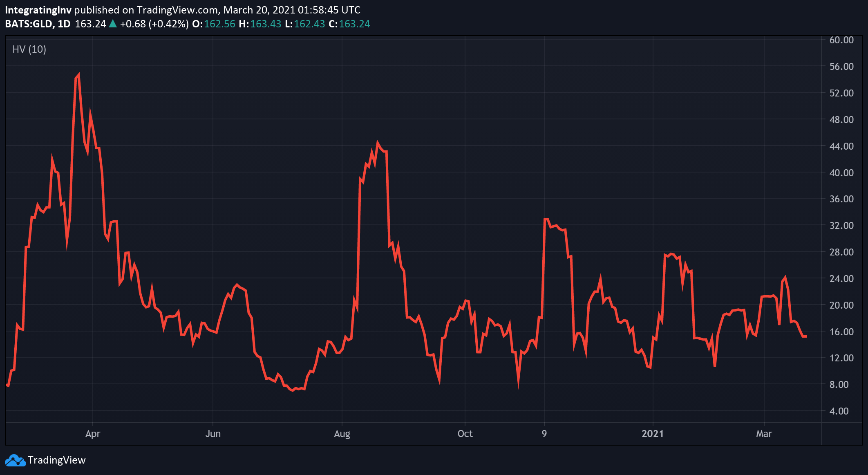Image resolution: width=868 pixels, height=475 pixels.
Task: Click the Apr label on time axis
Action: pos(93,434)
